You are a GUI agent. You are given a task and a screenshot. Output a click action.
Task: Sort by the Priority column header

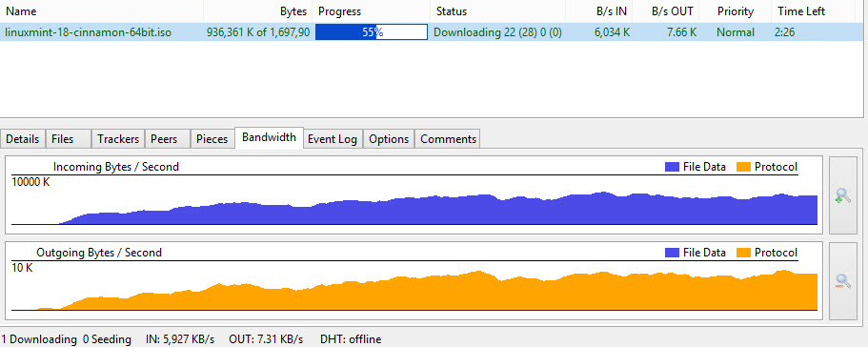pos(736,11)
